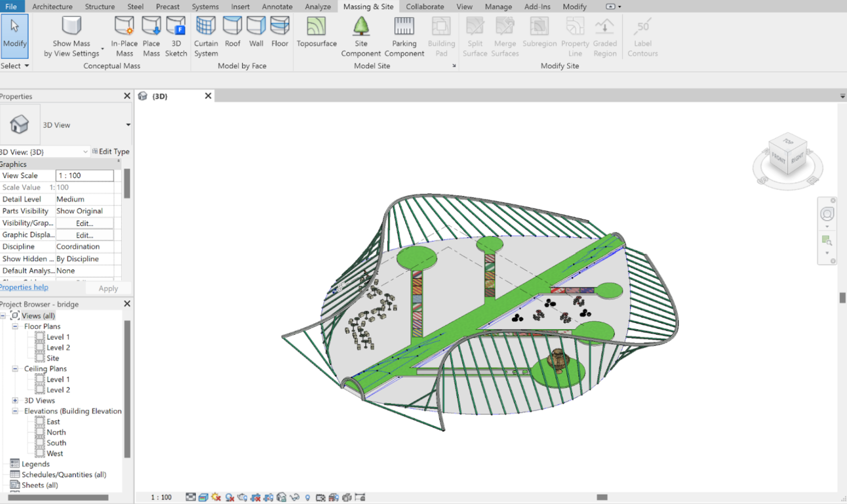Click the Properties panel vertical scrollbar
The image size is (847, 504).
pyautogui.click(x=127, y=183)
